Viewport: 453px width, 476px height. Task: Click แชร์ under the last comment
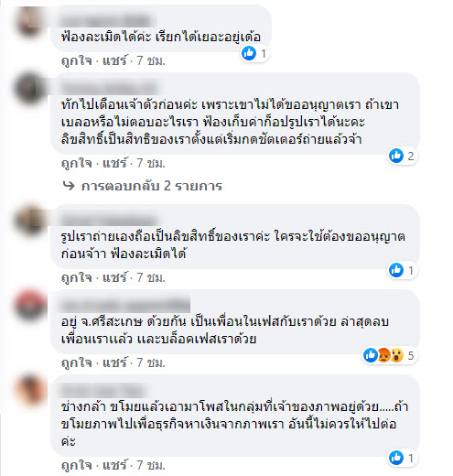coord(114,465)
